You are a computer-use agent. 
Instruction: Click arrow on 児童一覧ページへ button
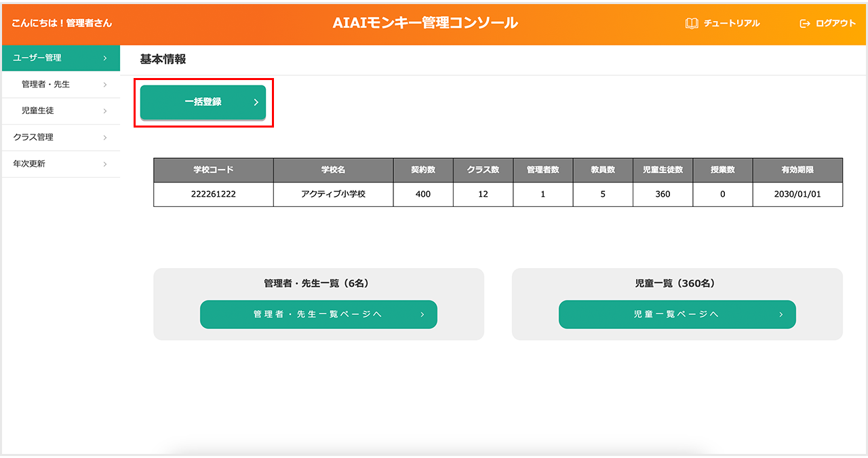[x=781, y=315]
